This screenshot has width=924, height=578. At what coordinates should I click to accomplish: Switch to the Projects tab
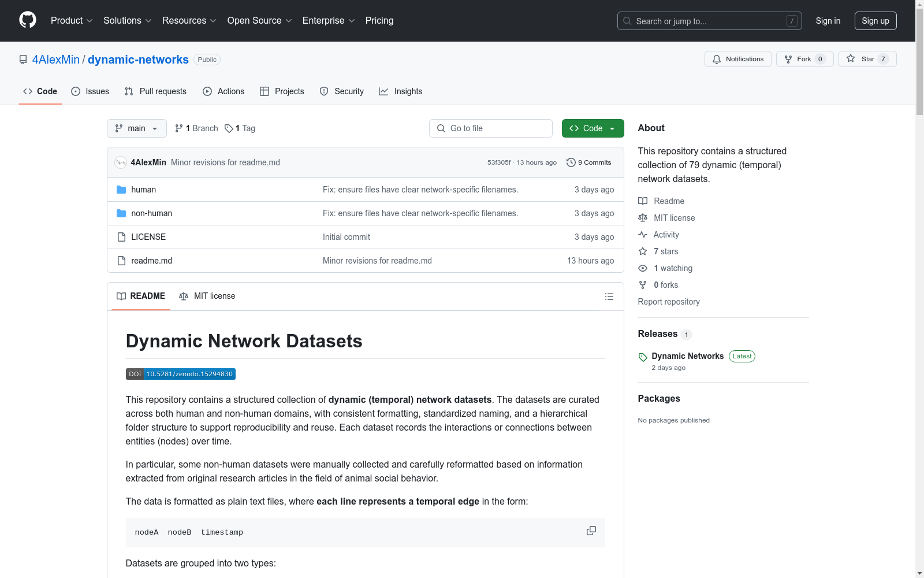282,91
